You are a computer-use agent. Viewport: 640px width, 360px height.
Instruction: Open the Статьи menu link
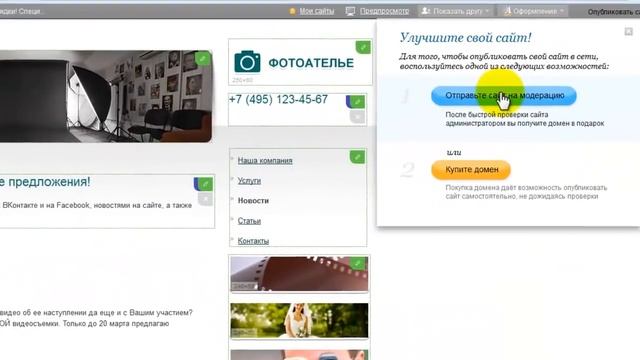(x=249, y=221)
